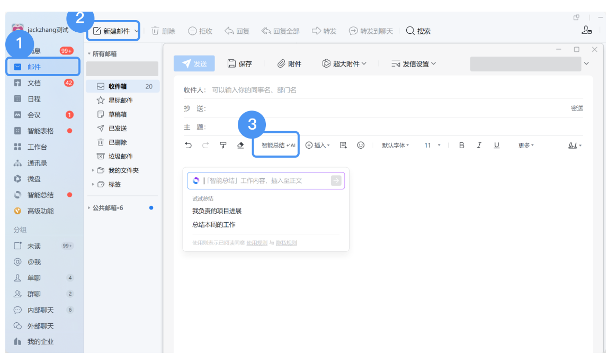Click the 附件 attachment button
The height and width of the screenshot is (364, 608).
click(289, 63)
